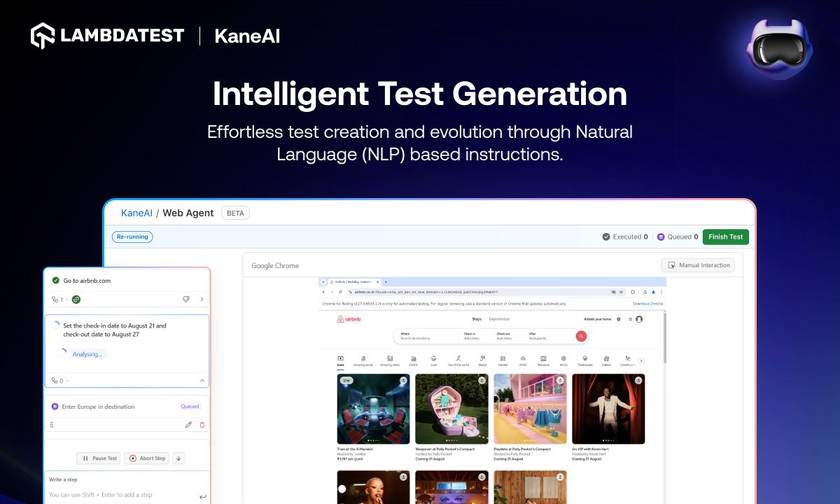Screen dimensions: 840x504
Task: Open the Airbnb globe language icon
Action: (x=618, y=319)
